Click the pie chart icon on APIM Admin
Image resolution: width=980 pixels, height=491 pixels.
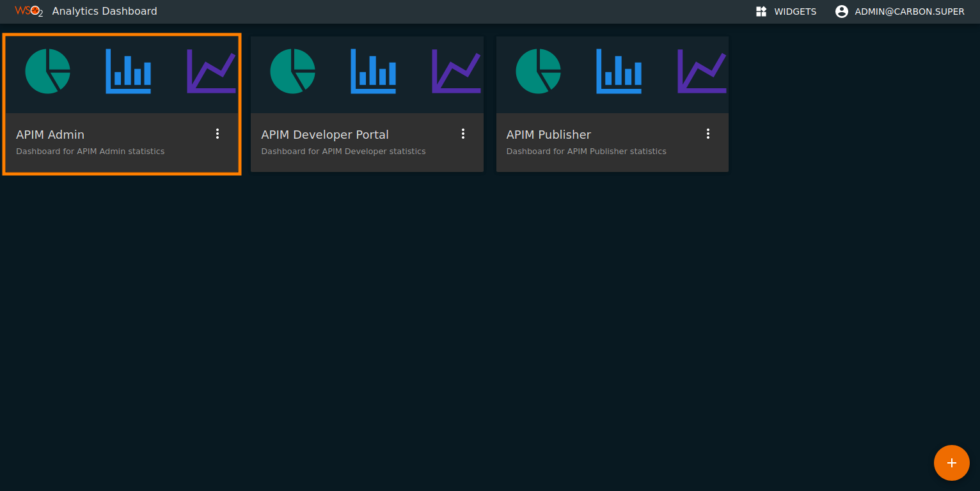[48, 71]
